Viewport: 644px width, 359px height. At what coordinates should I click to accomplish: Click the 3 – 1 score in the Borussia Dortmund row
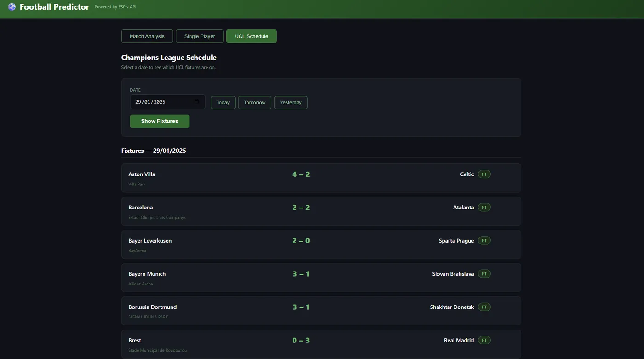(x=301, y=307)
